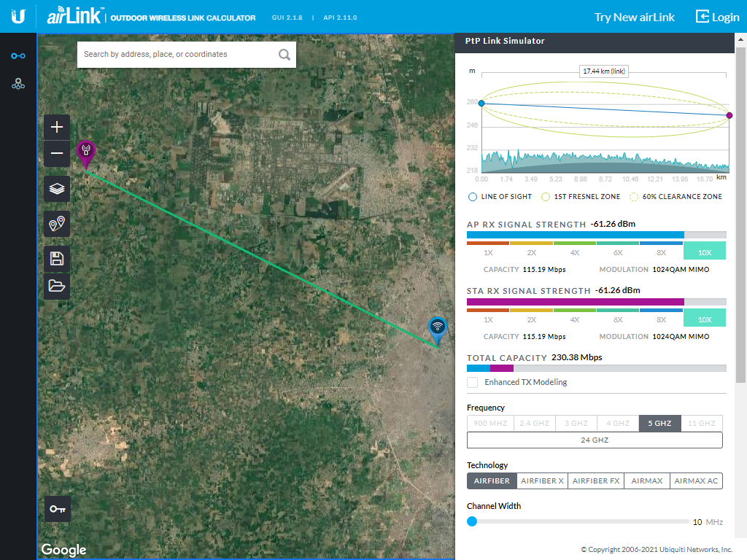The height and width of the screenshot is (560, 747).
Task: Choose AIRFIBER technology
Action: (492, 481)
